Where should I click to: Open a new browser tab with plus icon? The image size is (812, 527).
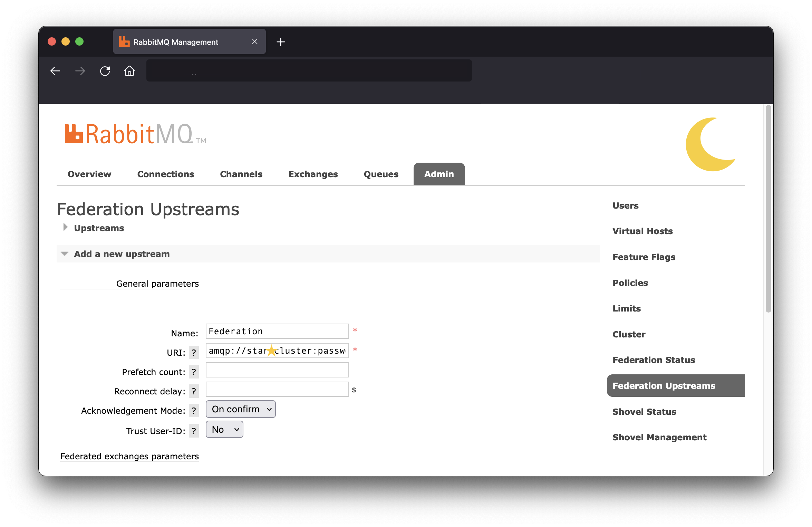(x=281, y=42)
